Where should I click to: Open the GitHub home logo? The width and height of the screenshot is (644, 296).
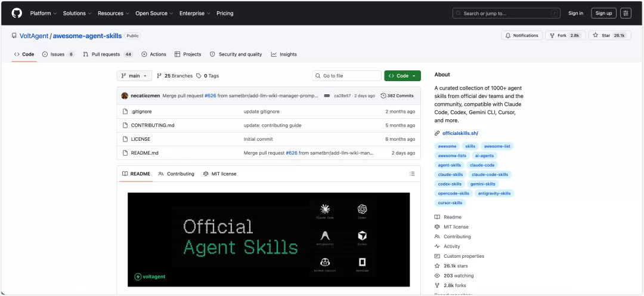pyautogui.click(x=17, y=13)
